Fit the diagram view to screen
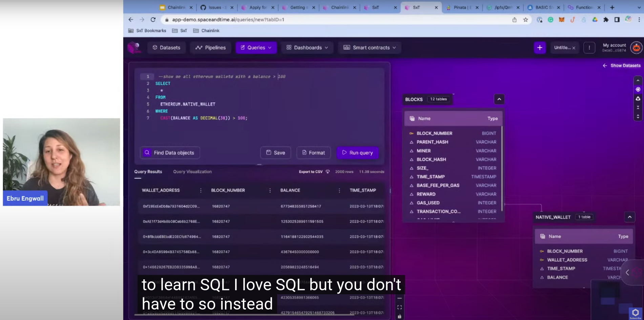The height and width of the screenshot is (320, 644). (x=399, y=307)
